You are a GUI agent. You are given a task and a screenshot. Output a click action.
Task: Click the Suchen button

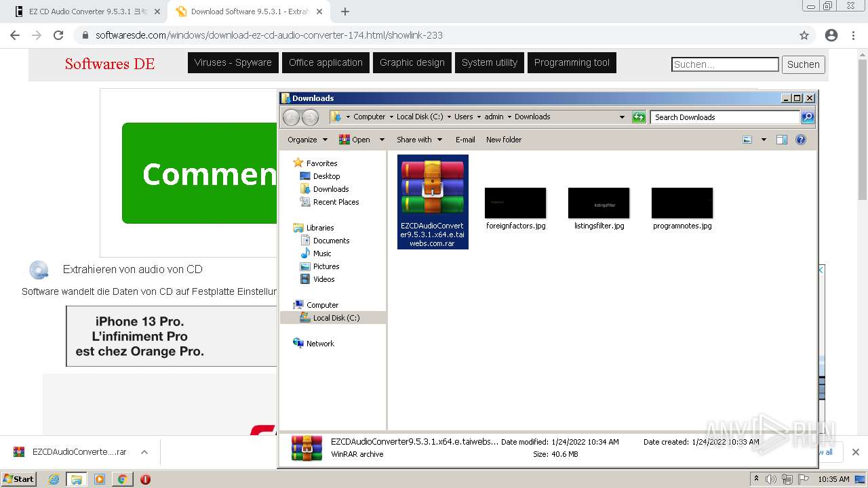804,64
